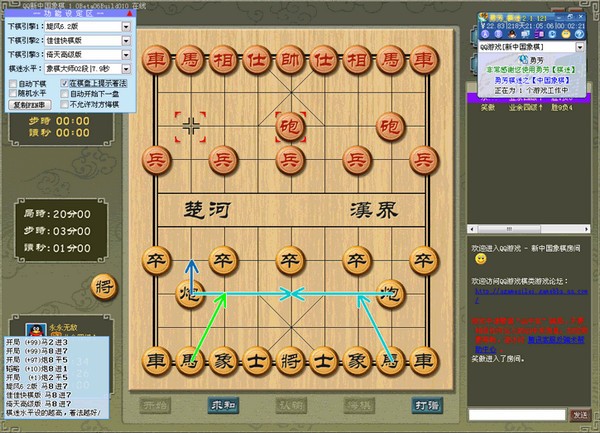600x433 pixels.
Task: Open the 下棋引擎3 dropdown
Action: click(x=126, y=55)
